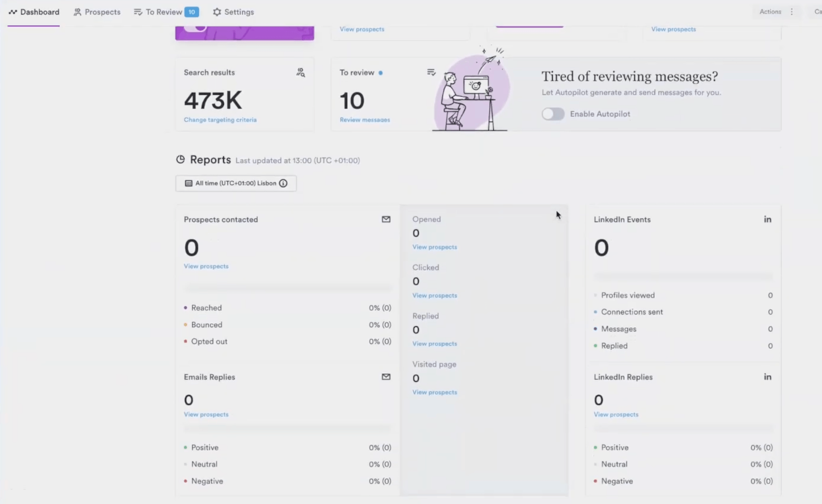Click the envelope icon on Prospects contacted
This screenshot has height=504, width=822.
pos(386,219)
